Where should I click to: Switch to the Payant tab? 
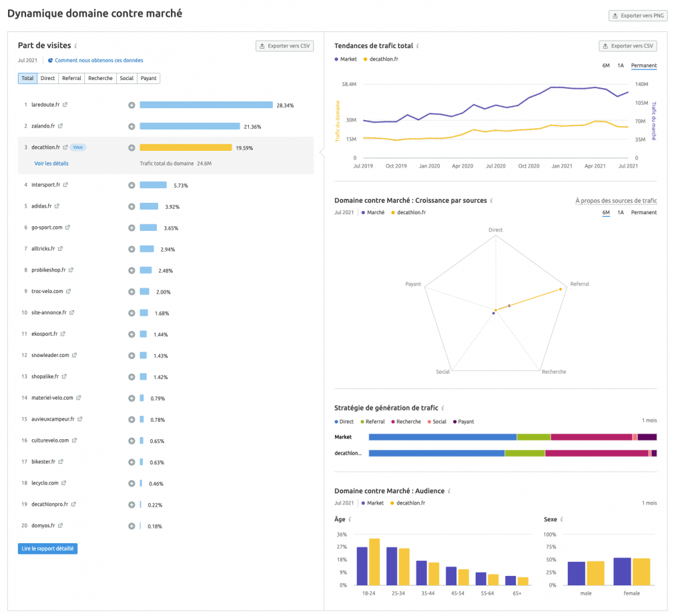[x=149, y=78]
